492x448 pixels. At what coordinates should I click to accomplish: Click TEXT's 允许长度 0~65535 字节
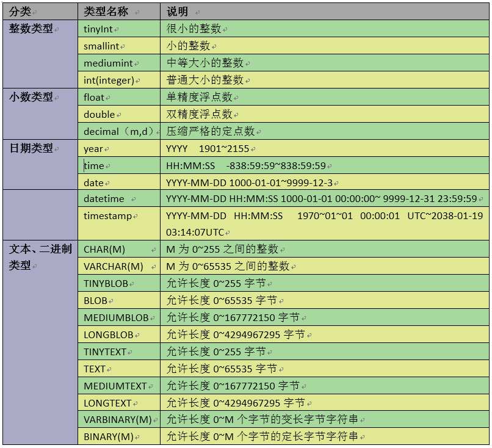(222, 369)
